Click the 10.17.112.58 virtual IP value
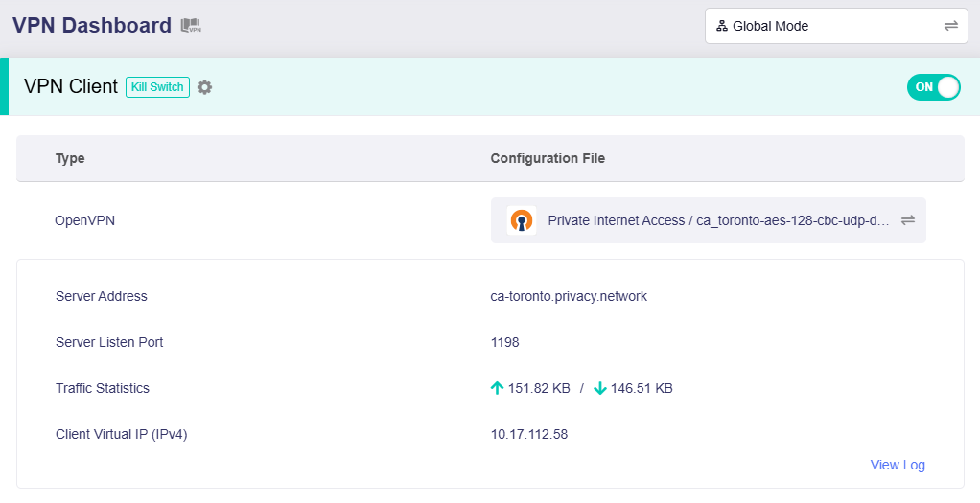This screenshot has height=503, width=980. pyautogui.click(x=529, y=434)
